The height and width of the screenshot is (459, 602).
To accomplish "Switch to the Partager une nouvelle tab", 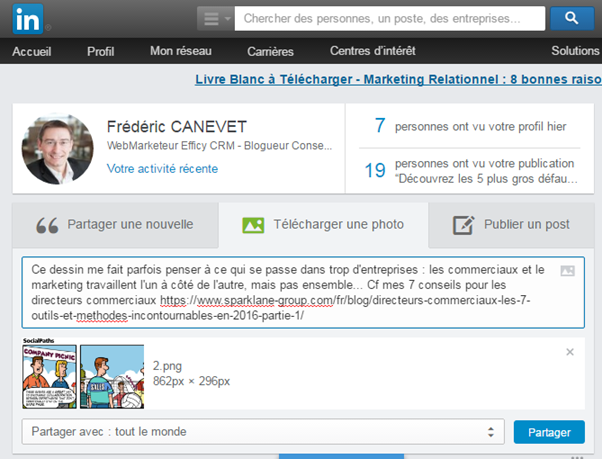I will click(x=114, y=225).
